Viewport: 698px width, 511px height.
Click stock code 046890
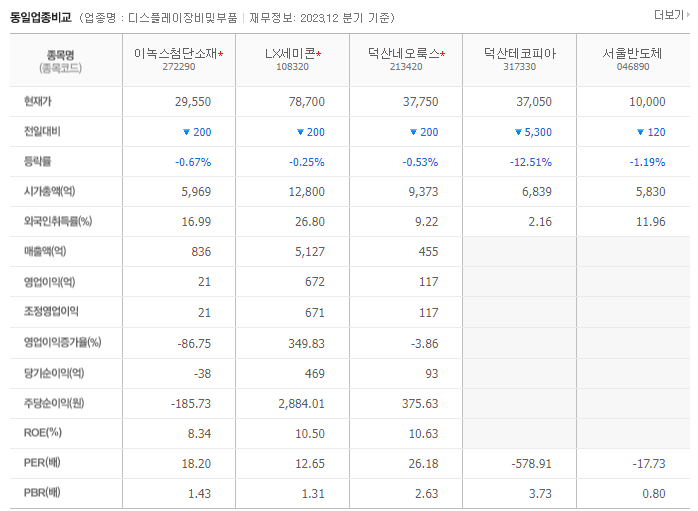point(633,67)
